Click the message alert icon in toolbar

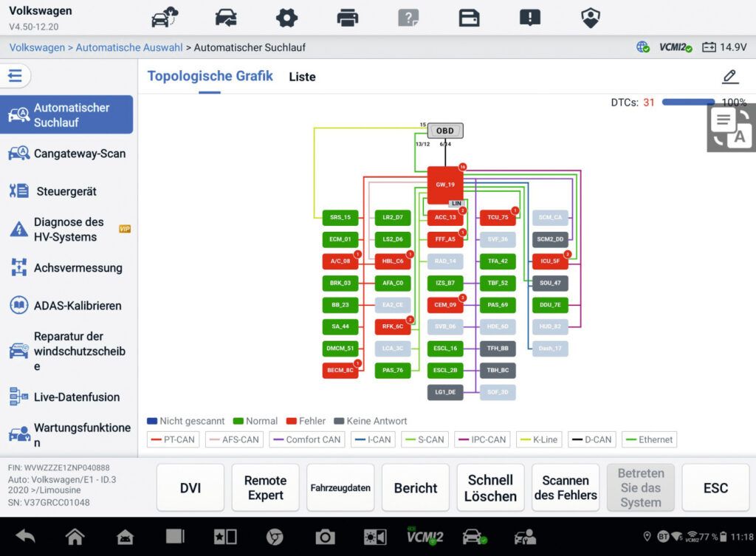(x=529, y=18)
